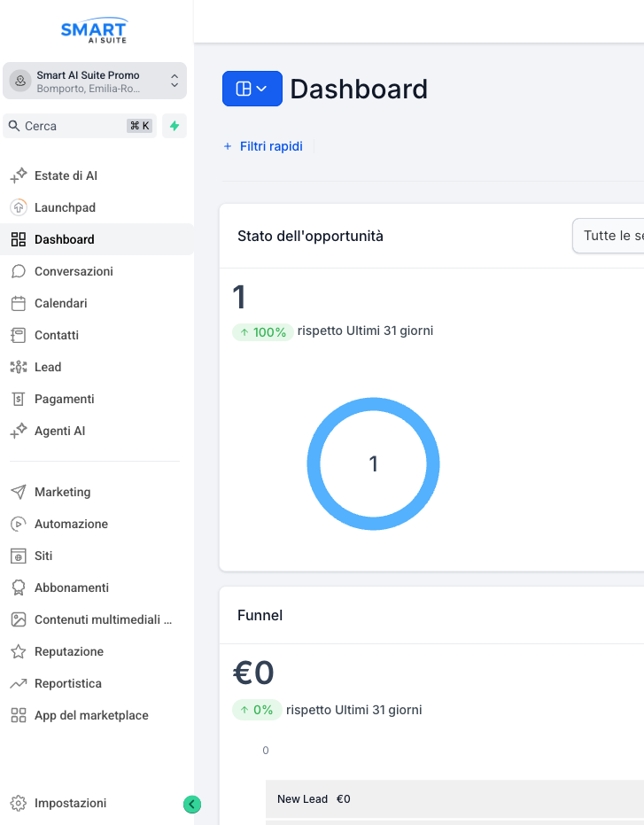Image resolution: width=644 pixels, height=825 pixels.
Task: Click the Conversazioni chat bubble icon
Action: point(18,271)
